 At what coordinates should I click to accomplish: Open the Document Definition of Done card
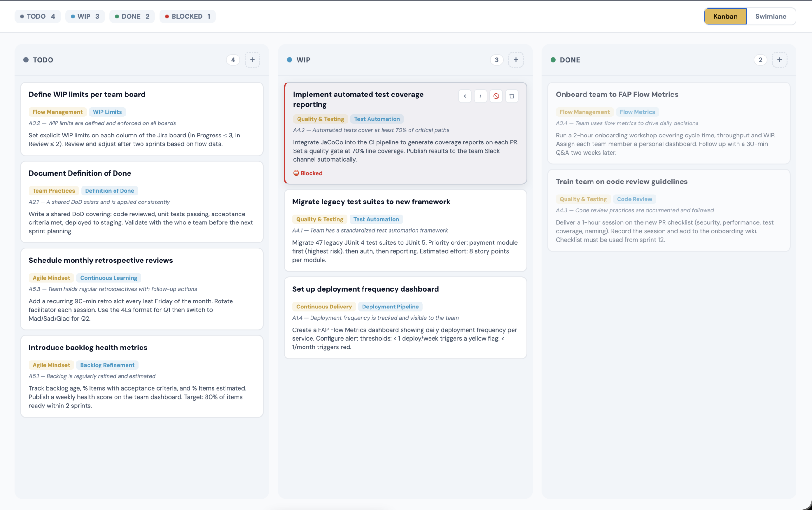(80, 173)
